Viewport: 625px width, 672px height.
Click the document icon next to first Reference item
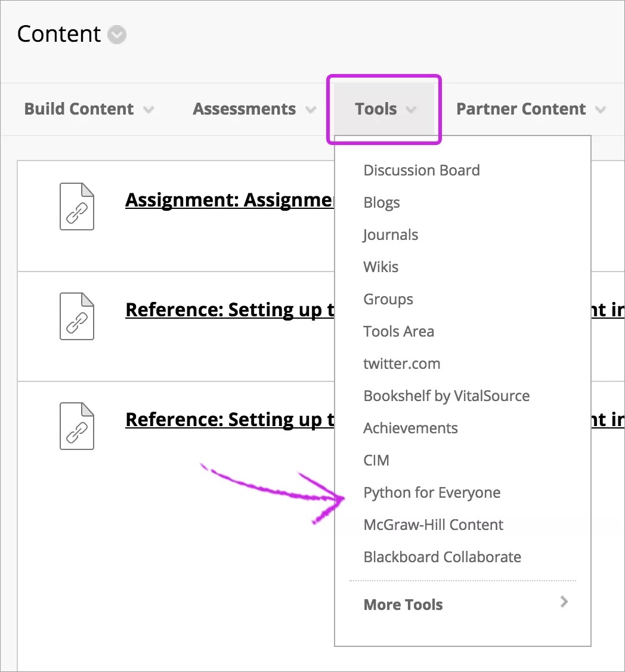pos(76,316)
